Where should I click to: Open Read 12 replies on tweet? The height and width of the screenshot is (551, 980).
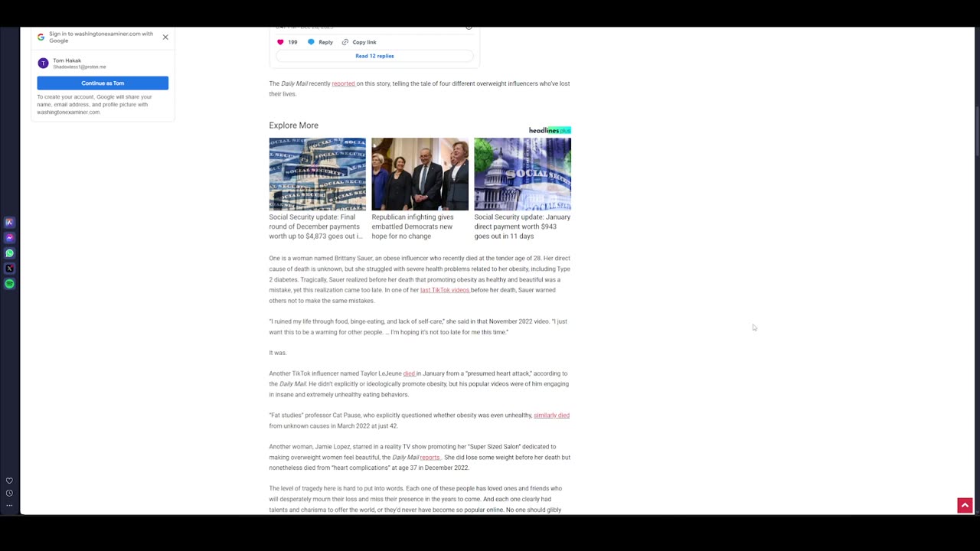pos(374,56)
